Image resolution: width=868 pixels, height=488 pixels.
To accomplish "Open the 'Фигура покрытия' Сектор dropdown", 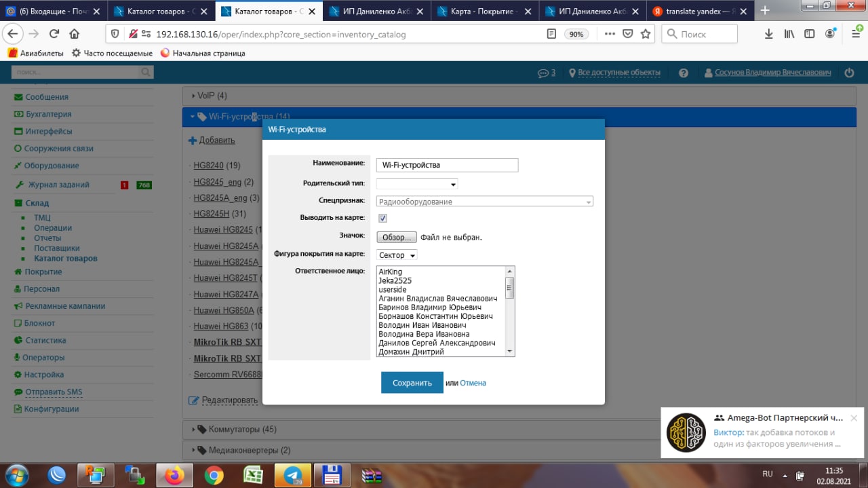I will point(397,255).
